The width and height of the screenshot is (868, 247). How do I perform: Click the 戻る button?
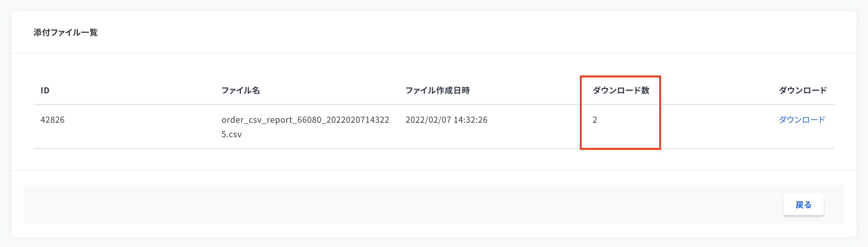point(803,205)
